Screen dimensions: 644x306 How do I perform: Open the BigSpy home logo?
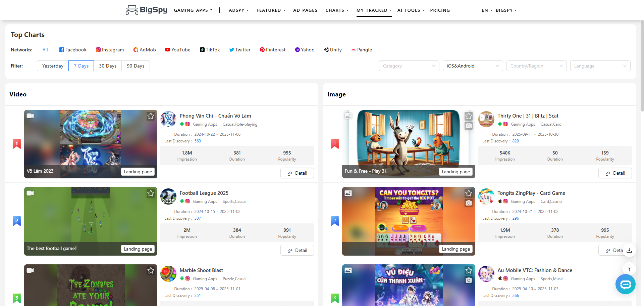[146, 10]
